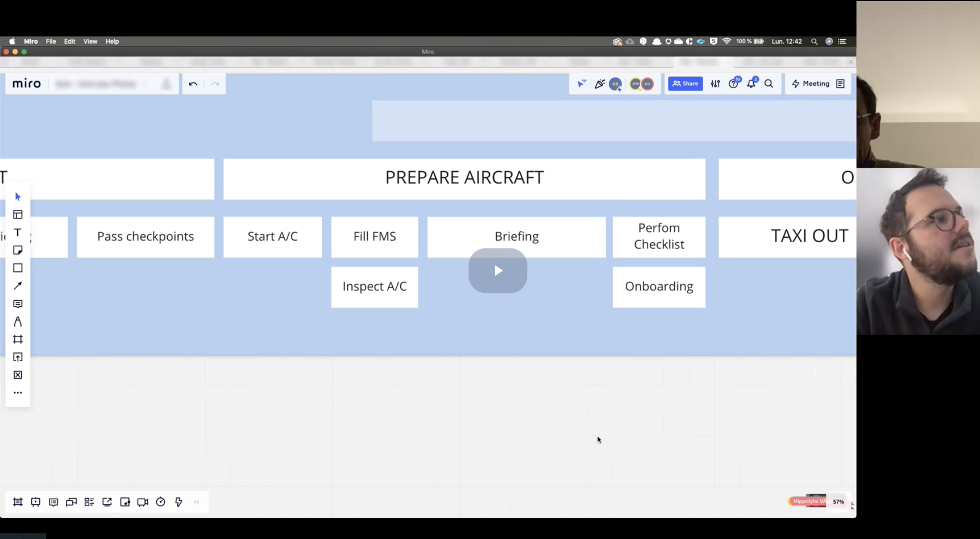Pick the Connection line arrow tool
This screenshot has width=980, height=539.
(18, 286)
